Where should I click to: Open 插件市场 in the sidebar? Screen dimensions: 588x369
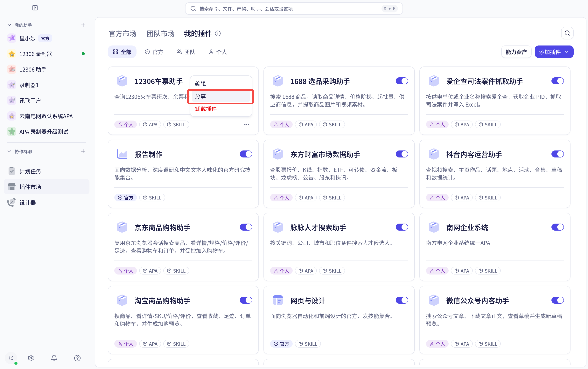(x=47, y=187)
